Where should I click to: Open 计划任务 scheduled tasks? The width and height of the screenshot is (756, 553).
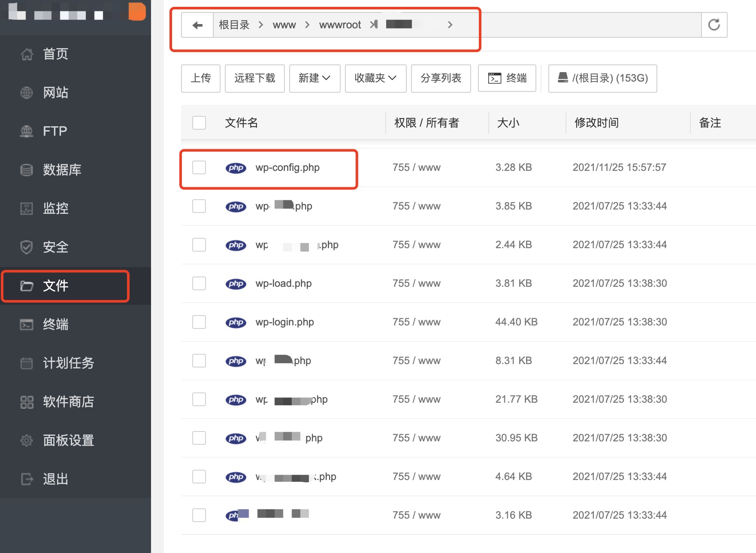coord(68,363)
